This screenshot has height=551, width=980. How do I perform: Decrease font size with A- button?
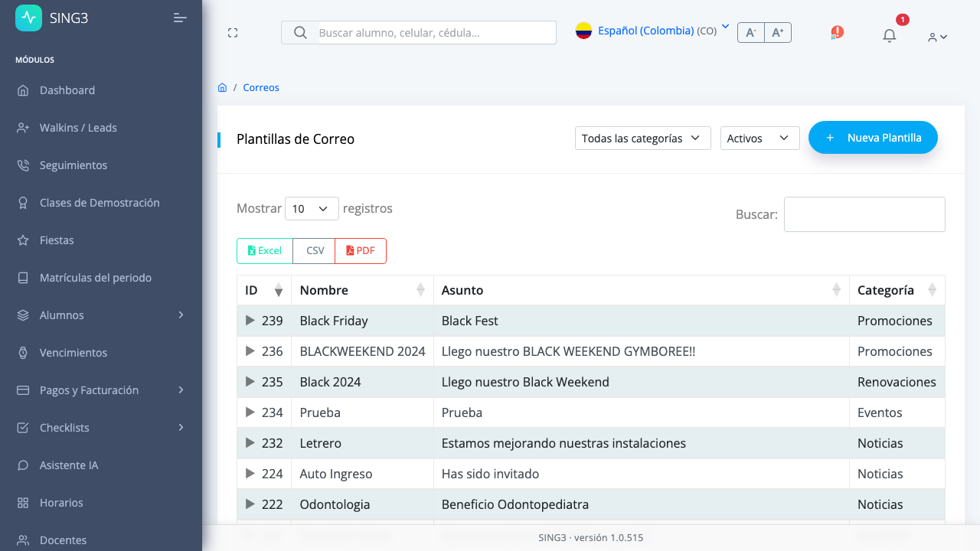(x=751, y=32)
